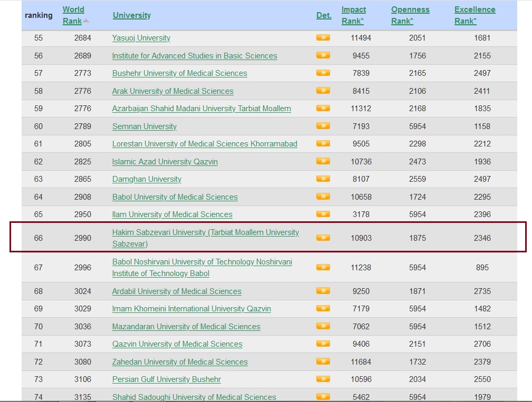Open Lorestan University of Medical Sciences Khorramabad
532x402 pixels.
(x=205, y=144)
